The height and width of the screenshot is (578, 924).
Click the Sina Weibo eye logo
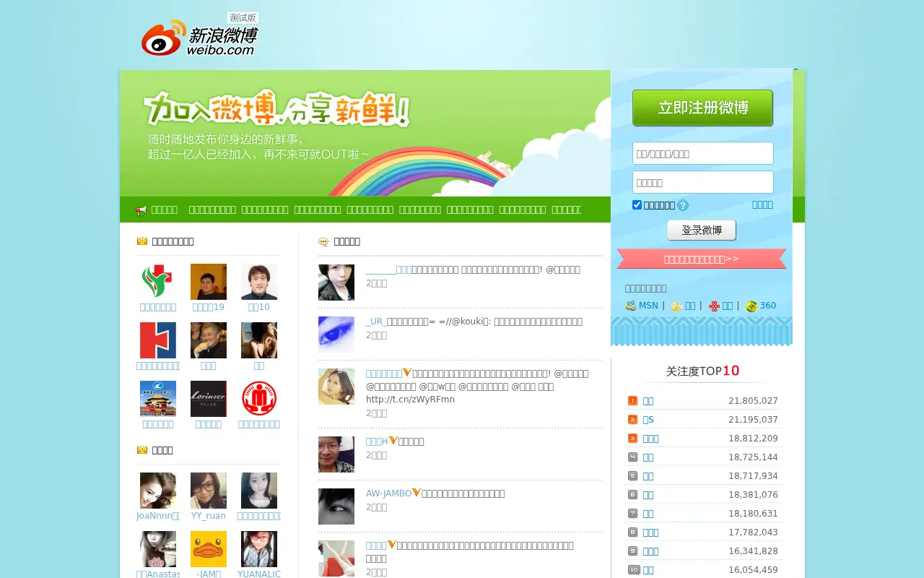pyautogui.click(x=165, y=39)
